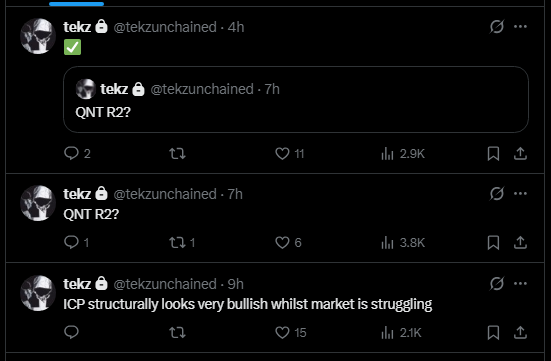View analytics showing 2.9K views
The width and height of the screenshot is (551, 361).
[x=403, y=154]
